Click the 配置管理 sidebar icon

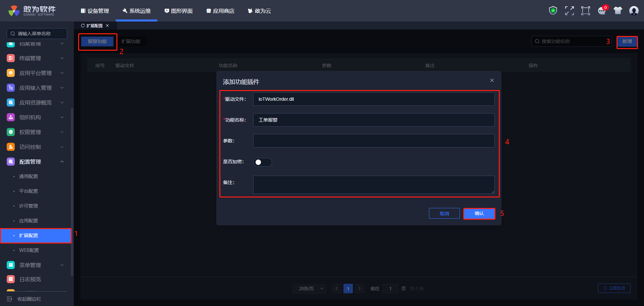(11, 162)
